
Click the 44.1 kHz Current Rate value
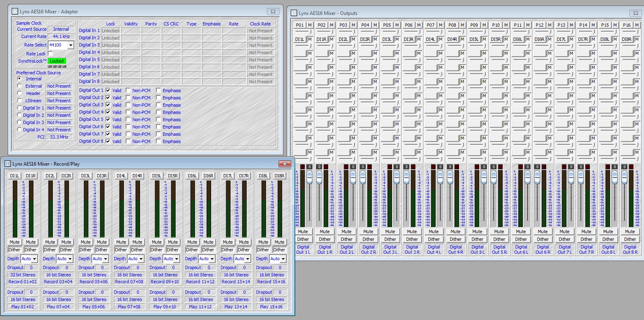pos(61,36)
